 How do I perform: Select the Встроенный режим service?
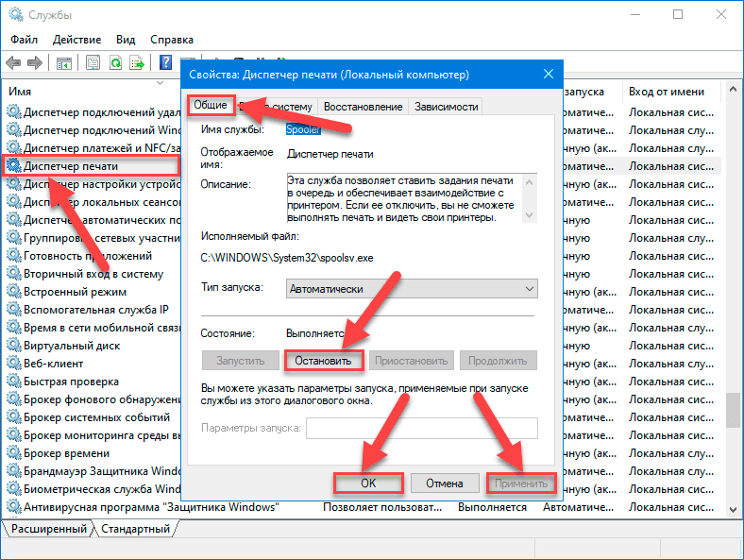coord(75,292)
